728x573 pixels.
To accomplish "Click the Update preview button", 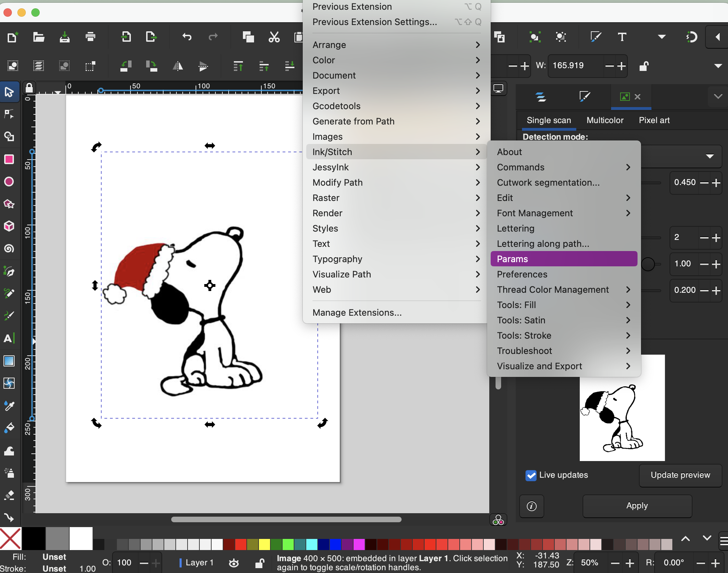I will click(680, 475).
